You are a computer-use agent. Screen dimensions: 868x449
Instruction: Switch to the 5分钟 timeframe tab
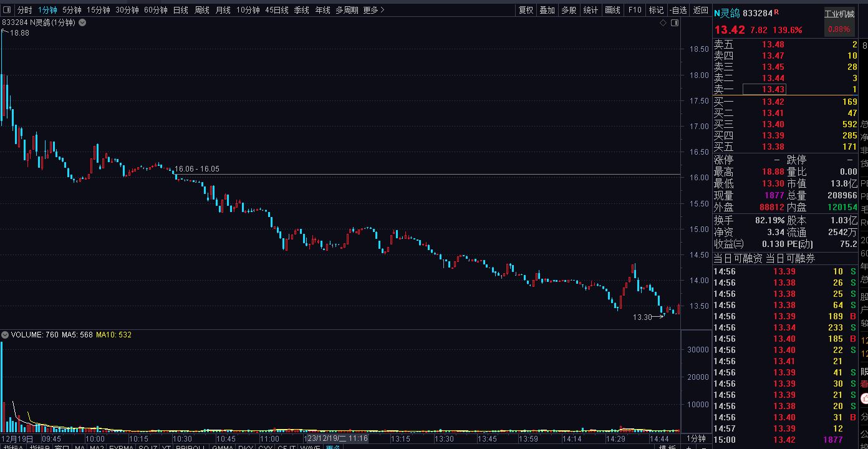[72, 10]
